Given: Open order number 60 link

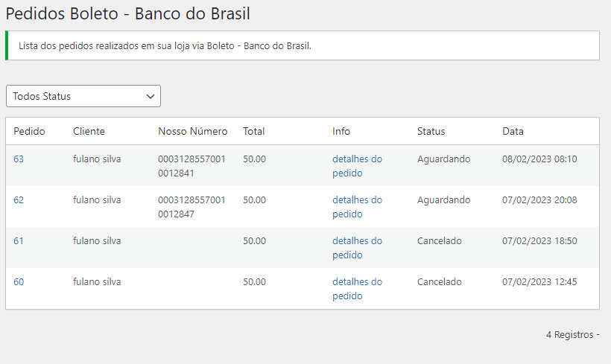Looking at the screenshot, I should click(19, 281).
